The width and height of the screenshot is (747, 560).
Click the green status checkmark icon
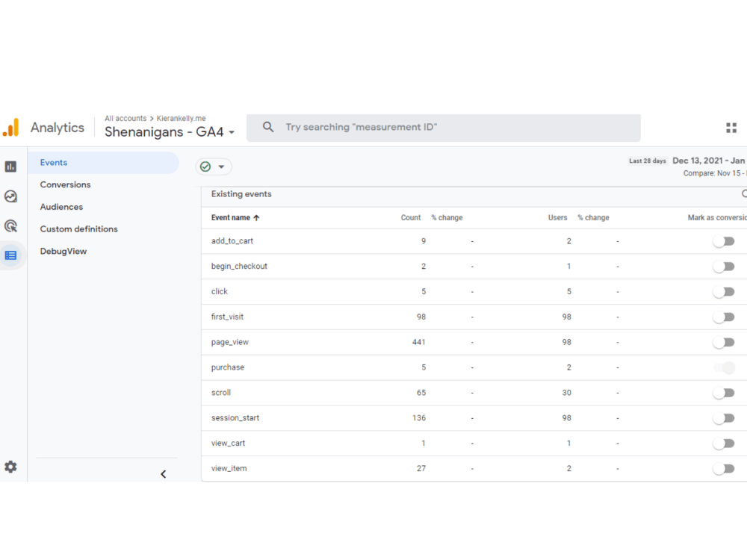pyautogui.click(x=205, y=167)
